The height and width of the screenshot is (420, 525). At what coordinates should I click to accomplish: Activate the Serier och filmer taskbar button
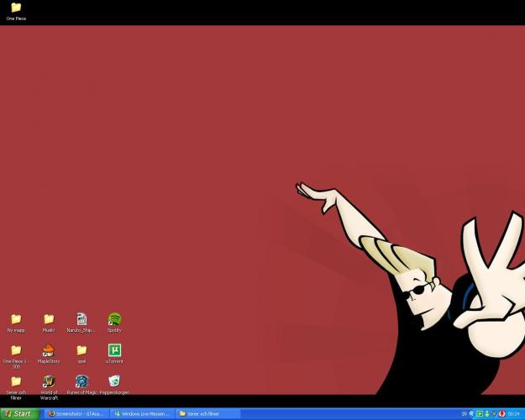[207, 413]
